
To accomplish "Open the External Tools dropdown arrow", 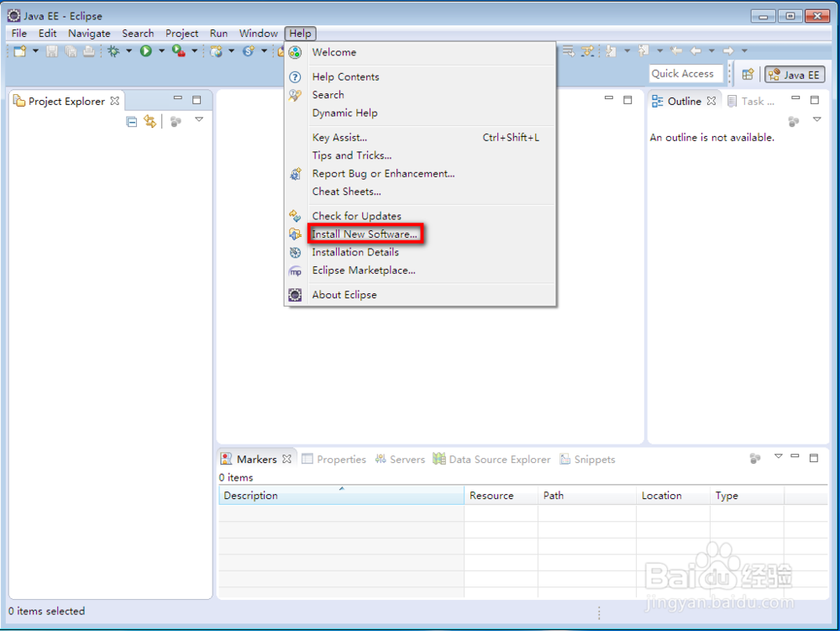I will (195, 51).
